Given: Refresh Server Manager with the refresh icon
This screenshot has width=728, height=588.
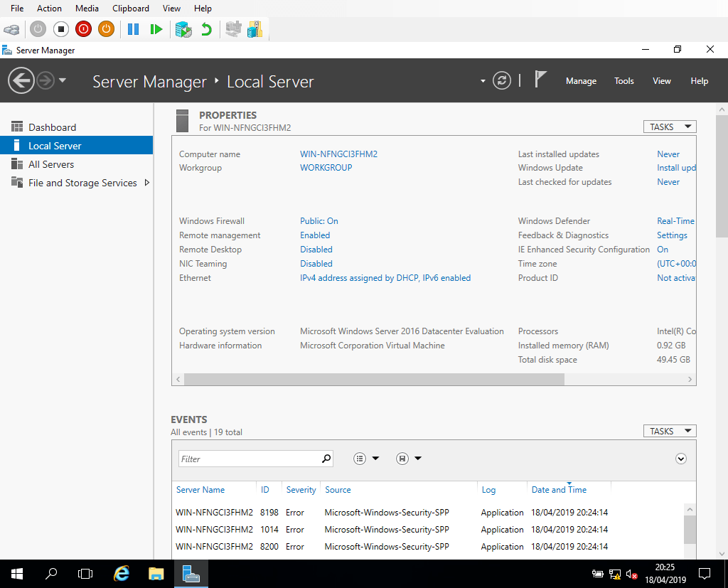Looking at the screenshot, I should [x=502, y=81].
